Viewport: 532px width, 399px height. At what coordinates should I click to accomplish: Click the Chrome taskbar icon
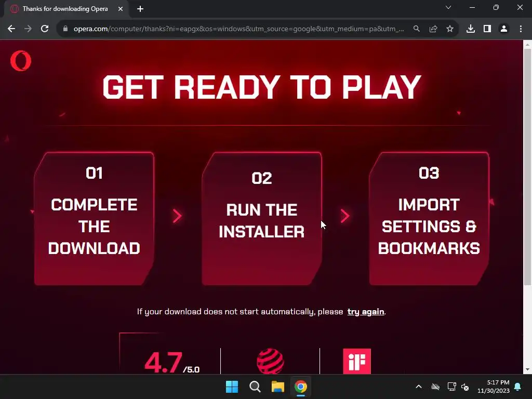coord(300,387)
